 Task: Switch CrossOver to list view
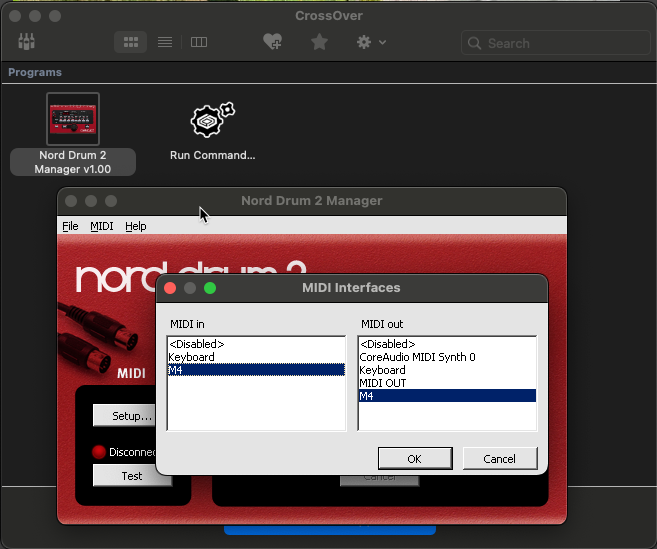[165, 42]
